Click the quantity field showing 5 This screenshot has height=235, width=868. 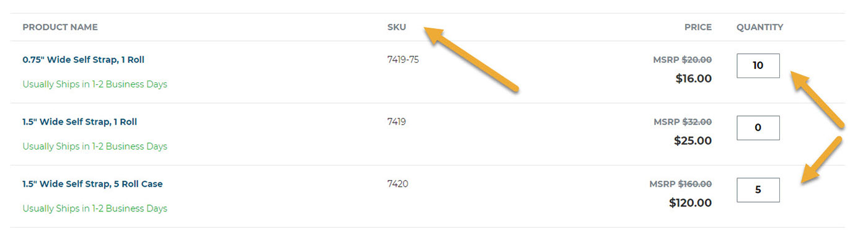click(x=758, y=190)
